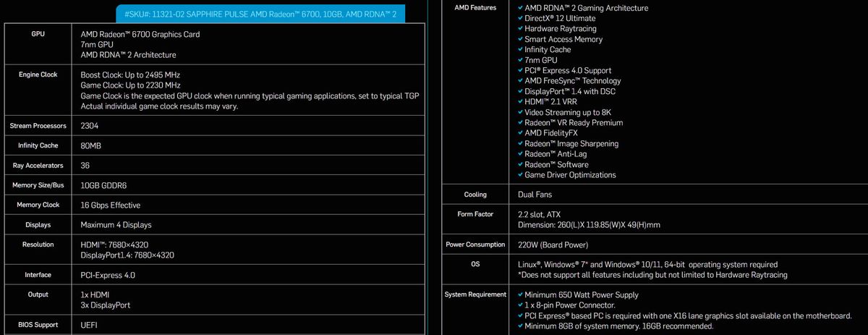Click checkmark beside 'PCI Express® based PC is required'
Screen dimensions: 868x335
pos(521,315)
